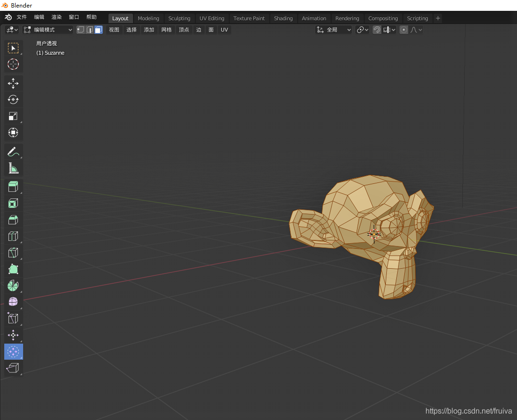Open the 选择 select menu
517x420 pixels.
pyautogui.click(x=132, y=30)
